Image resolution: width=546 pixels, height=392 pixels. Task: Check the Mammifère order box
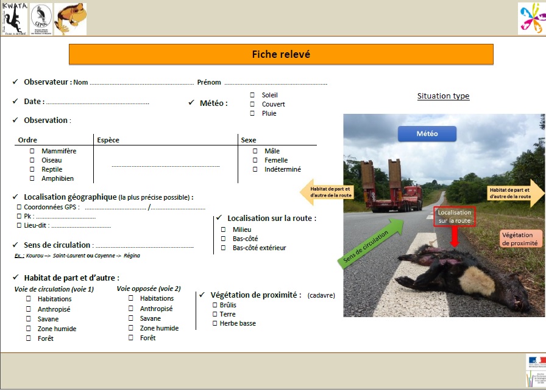pyautogui.click(x=32, y=151)
